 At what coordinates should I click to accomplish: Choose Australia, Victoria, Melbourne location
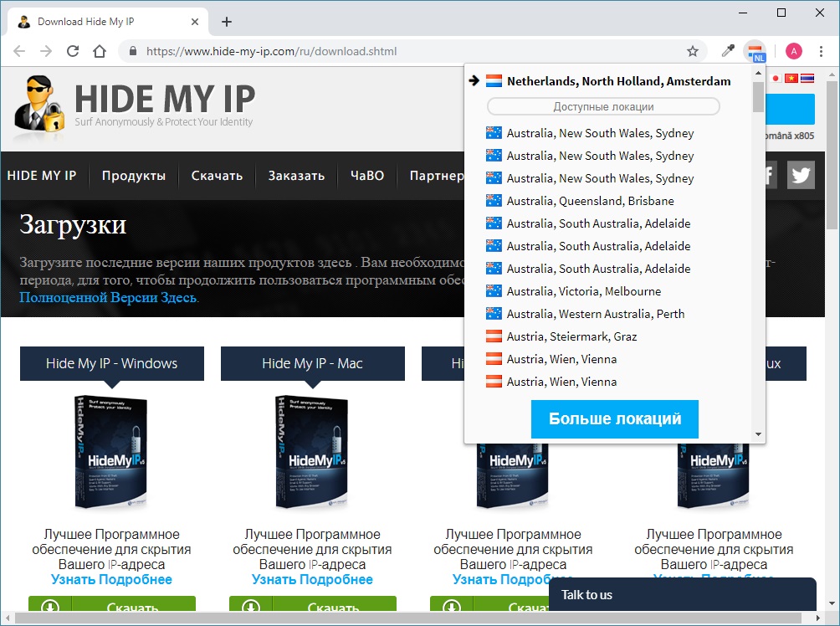tap(584, 291)
